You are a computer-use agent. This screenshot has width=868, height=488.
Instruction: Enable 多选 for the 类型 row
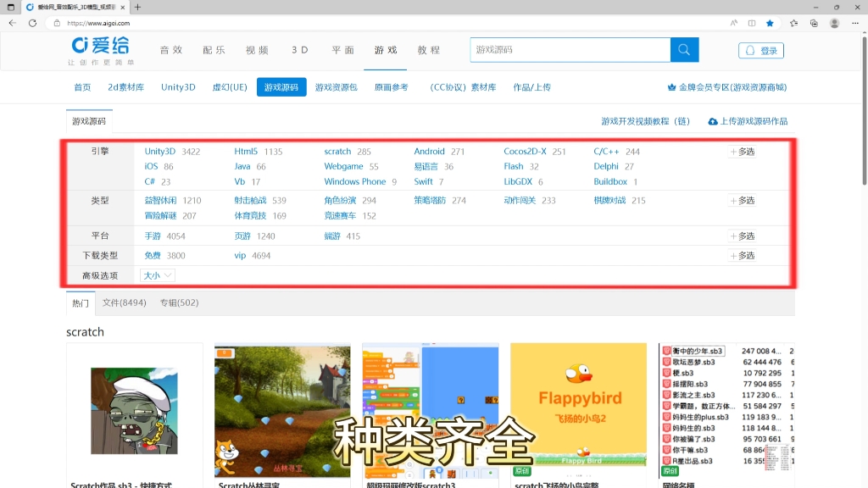pyautogui.click(x=743, y=200)
